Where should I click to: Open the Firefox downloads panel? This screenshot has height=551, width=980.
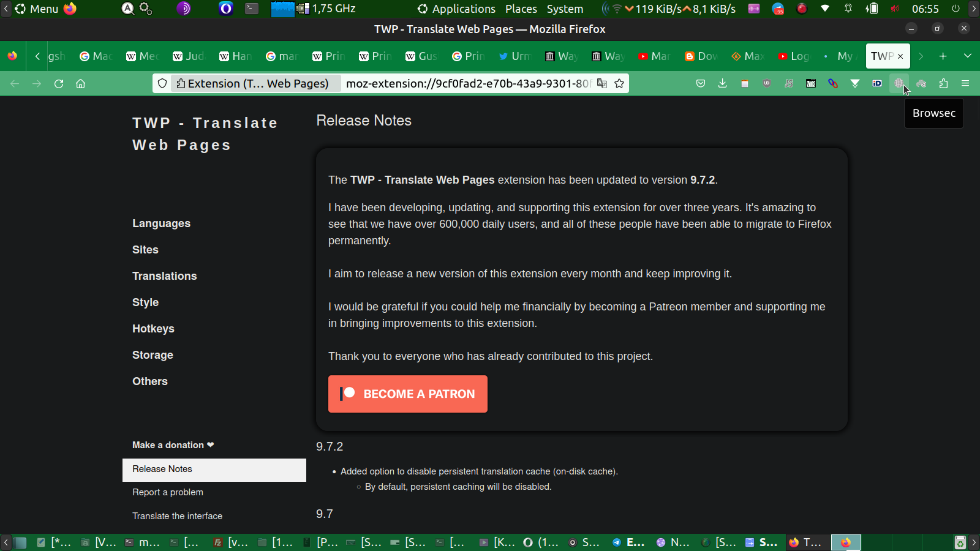(x=723, y=84)
